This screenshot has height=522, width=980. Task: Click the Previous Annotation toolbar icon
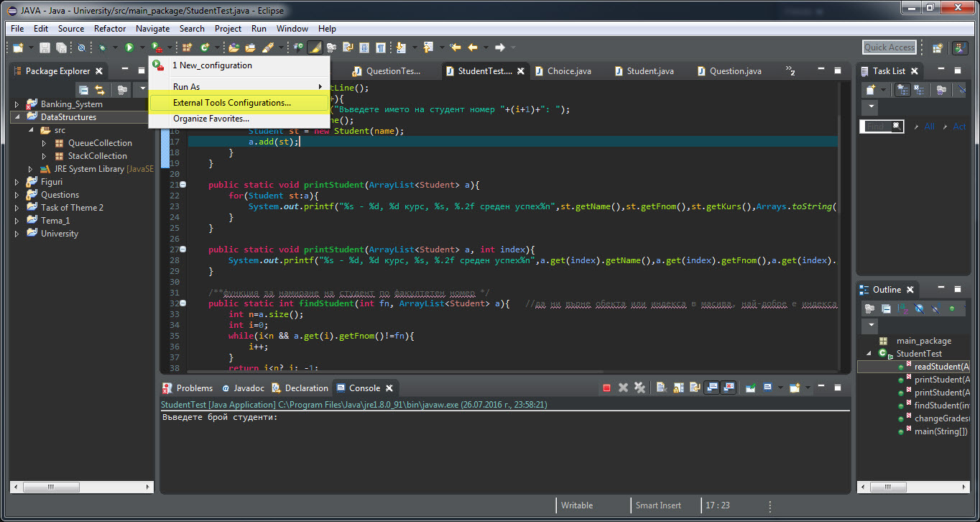click(x=427, y=47)
